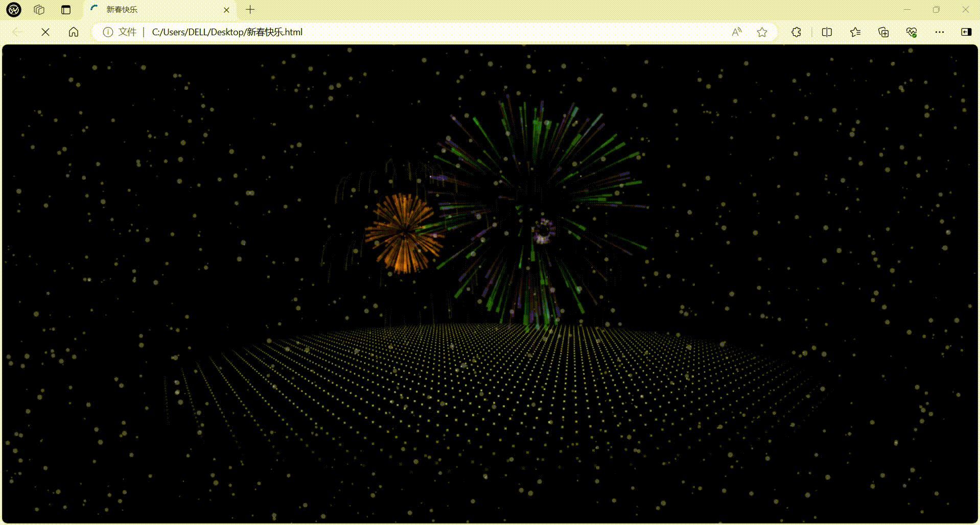Open the tab actions menu icon
This screenshot has height=525, width=980.
66,9
